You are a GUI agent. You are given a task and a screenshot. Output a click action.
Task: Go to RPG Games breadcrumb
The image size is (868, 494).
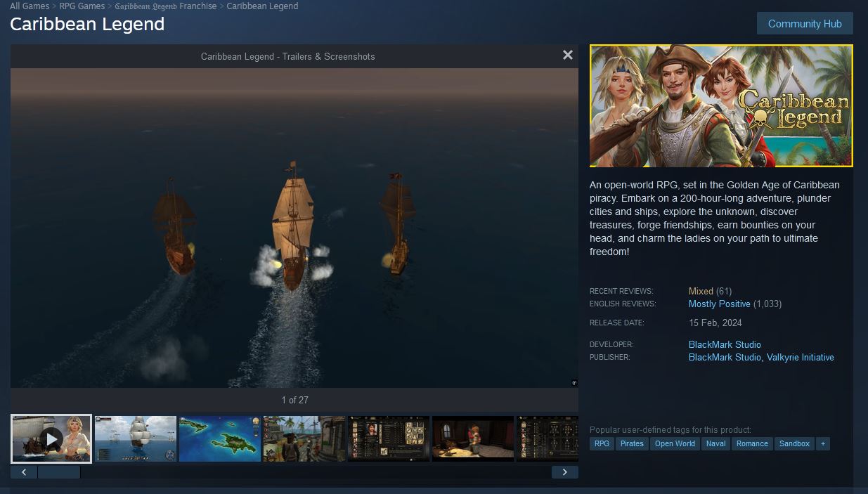coord(82,6)
